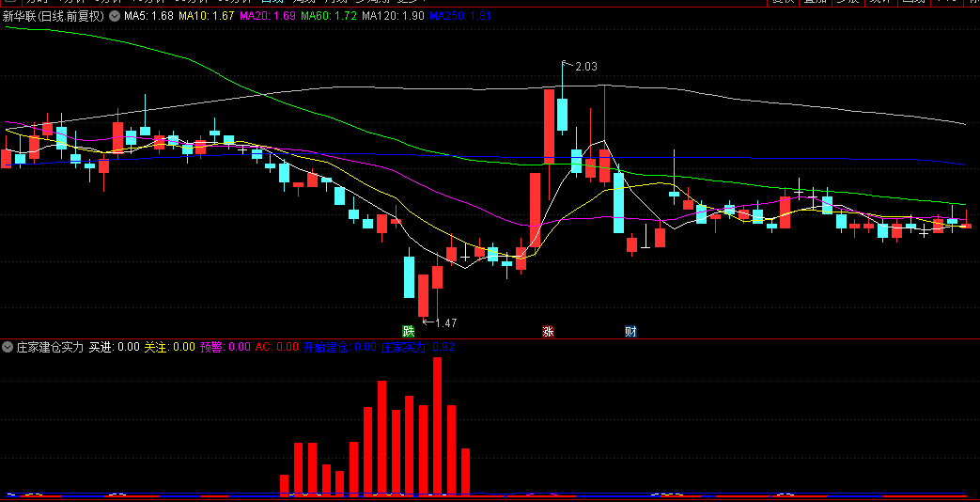Image resolution: width=980 pixels, height=502 pixels.
Task: Select the tallest red histogram bar
Action: (x=438, y=426)
